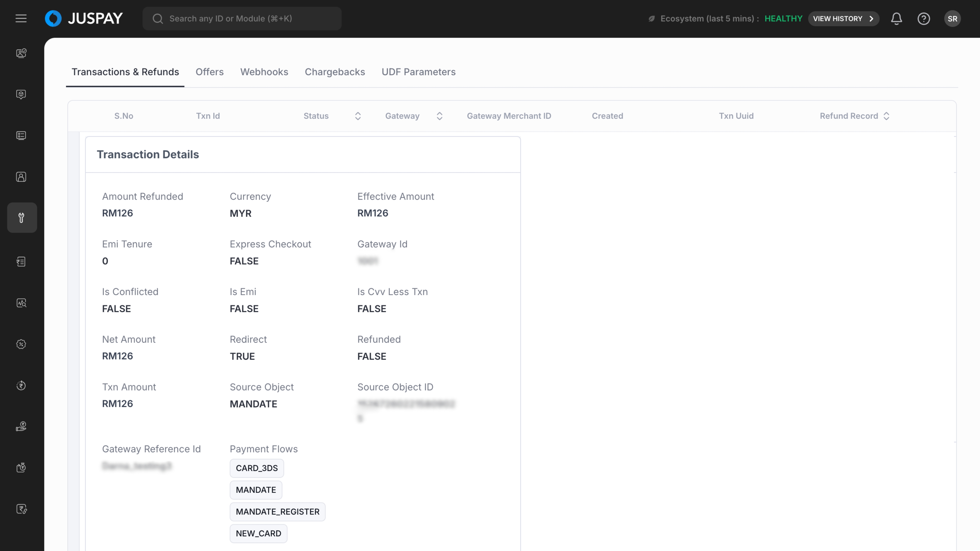Click the HEALTHY ecosystem status text
This screenshot has width=980, height=551.
click(783, 19)
